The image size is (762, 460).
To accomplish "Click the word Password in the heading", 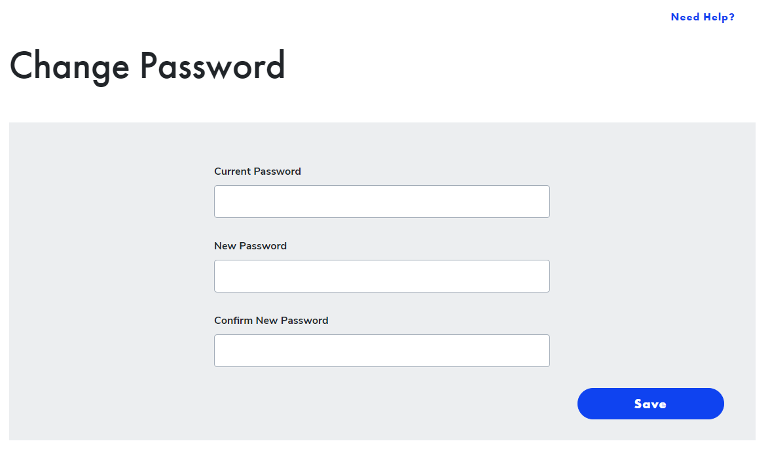I will coord(212,65).
